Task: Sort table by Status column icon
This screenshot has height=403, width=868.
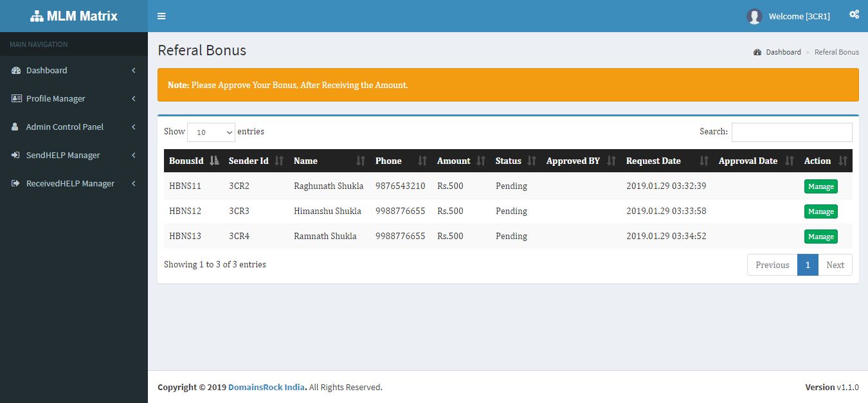Action: click(x=532, y=161)
